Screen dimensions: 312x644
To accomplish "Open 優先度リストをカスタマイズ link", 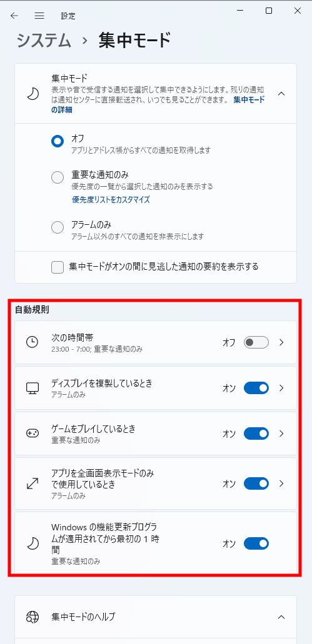I will pos(111,200).
